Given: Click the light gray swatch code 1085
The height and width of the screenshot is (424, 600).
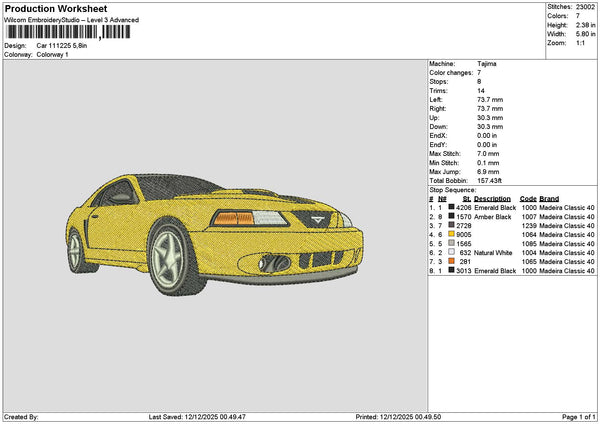Looking at the screenshot, I should [451, 243].
